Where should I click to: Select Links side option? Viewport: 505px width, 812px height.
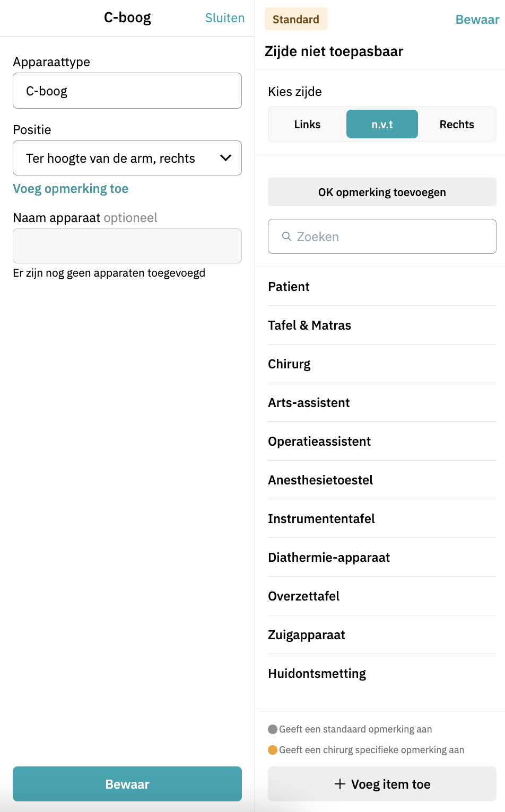[x=307, y=125]
